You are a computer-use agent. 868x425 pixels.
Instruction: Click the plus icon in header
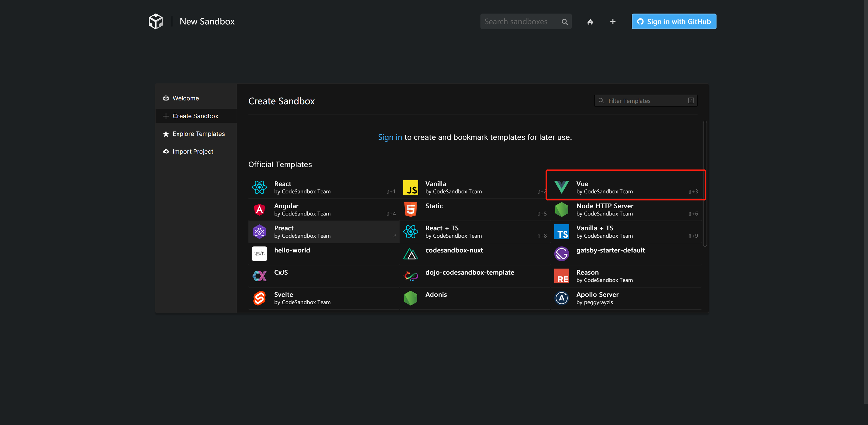[613, 22]
